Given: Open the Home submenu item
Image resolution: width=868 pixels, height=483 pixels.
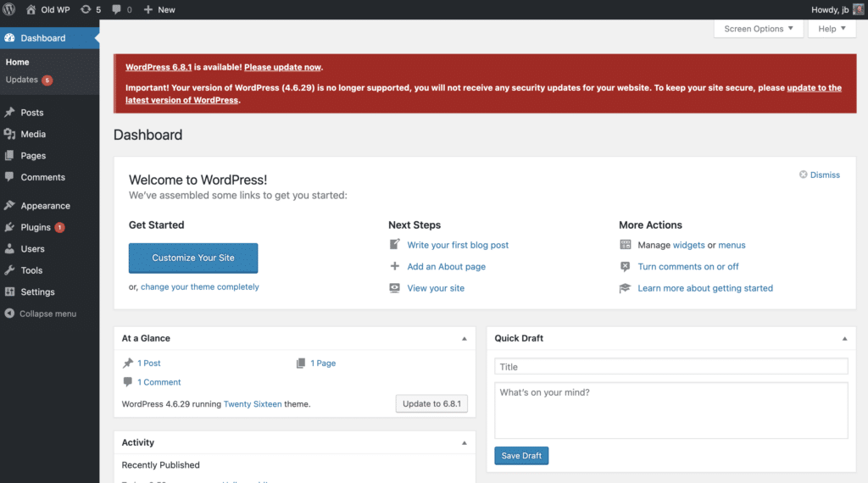Looking at the screenshot, I should (x=17, y=62).
